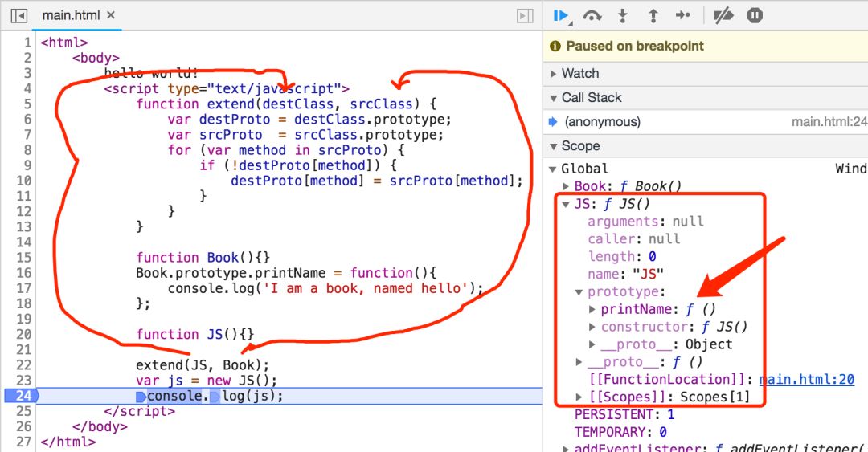
Task: Click 'extend(JS, Book);' code line
Action: [x=202, y=365]
